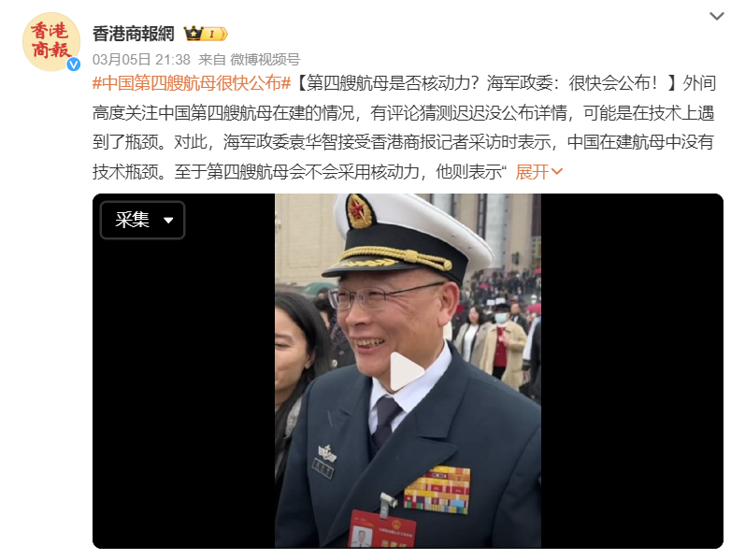The image size is (745, 560).
Task: Open hashtag #中国第四艘航母很快公布#
Action: point(192,83)
